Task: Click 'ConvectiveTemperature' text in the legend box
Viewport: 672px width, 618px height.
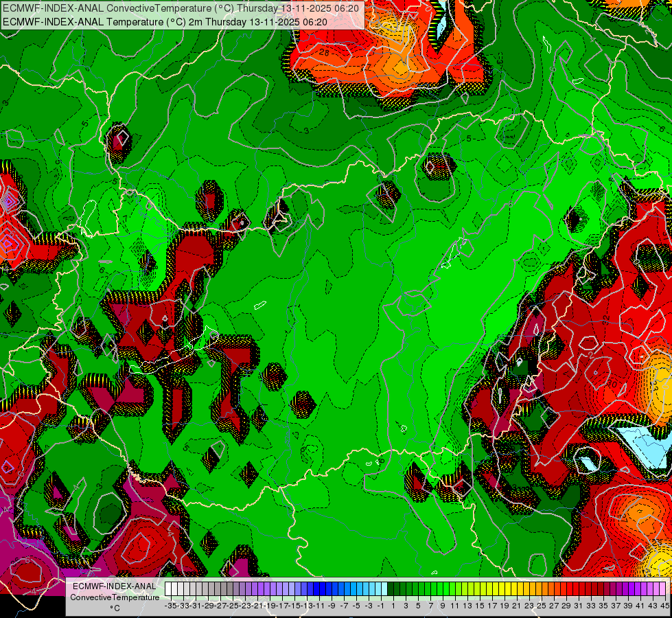Action: pos(115,597)
